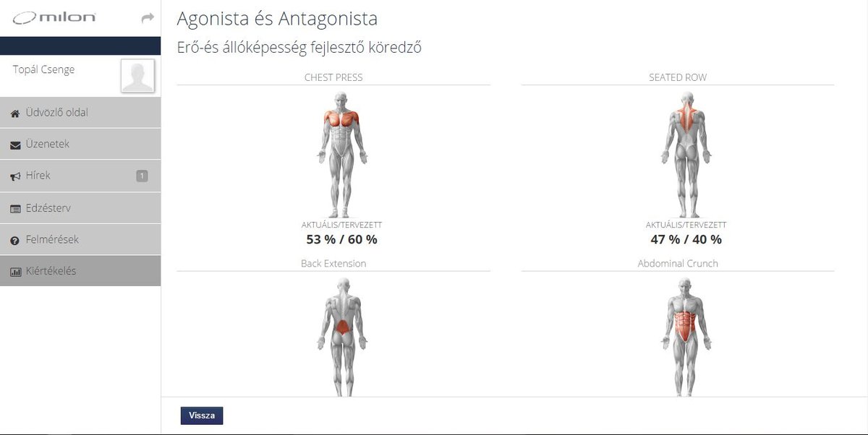Click the envelope icon for Üzenetek
This screenshot has height=435, width=868.
[x=15, y=145]
